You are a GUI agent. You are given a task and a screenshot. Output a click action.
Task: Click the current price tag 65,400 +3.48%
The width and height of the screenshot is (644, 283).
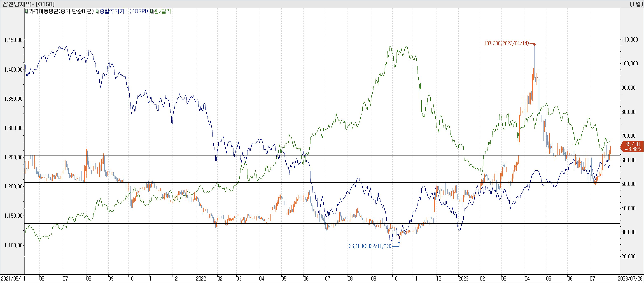tap(632, 147)
